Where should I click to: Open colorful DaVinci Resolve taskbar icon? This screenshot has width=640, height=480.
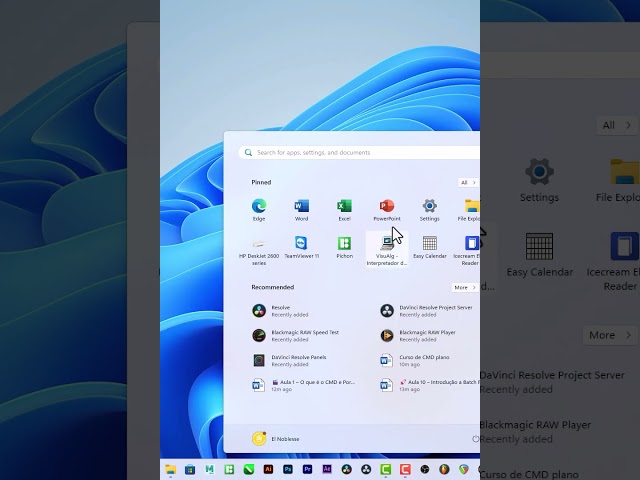pos(347,469)
